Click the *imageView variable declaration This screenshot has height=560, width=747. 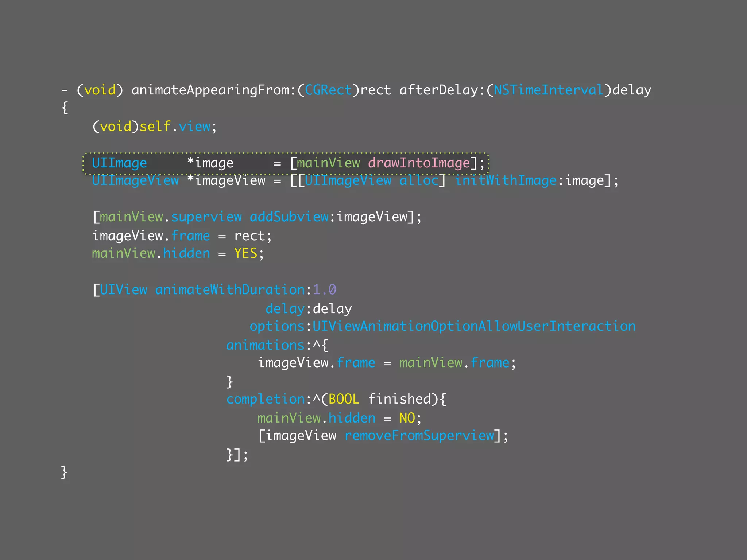(x=226, y=180)
